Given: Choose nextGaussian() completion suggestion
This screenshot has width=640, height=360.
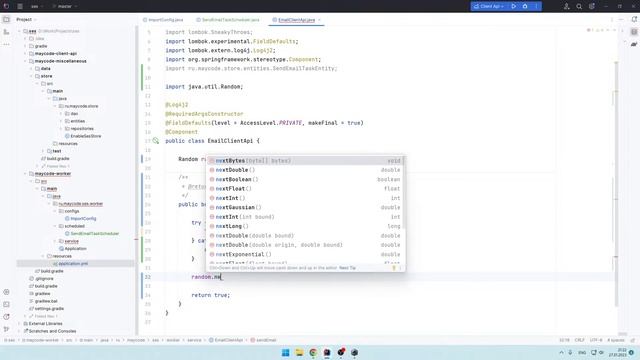Looking at the screenshot, I should [x=305, y=207].
